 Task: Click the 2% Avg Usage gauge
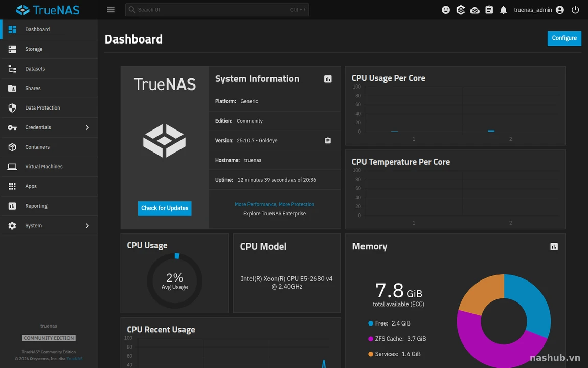coord(174,281)
